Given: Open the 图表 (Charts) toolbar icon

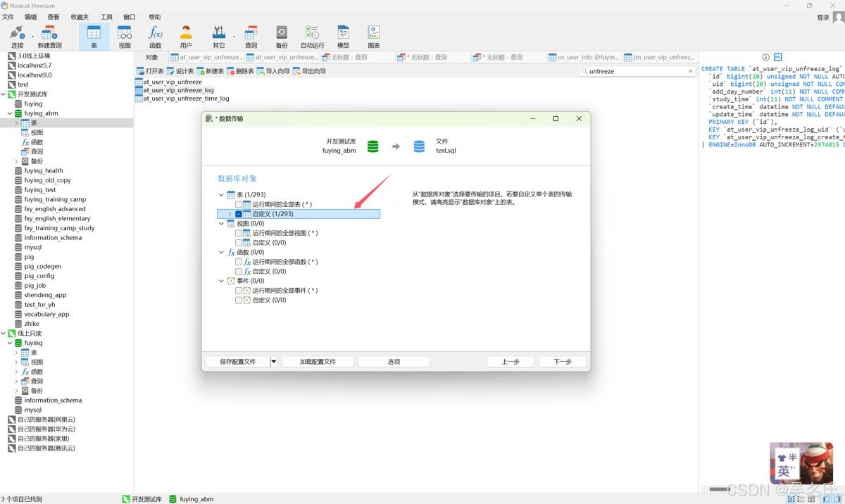Looking at the screenshot, I should coord(374,37).
